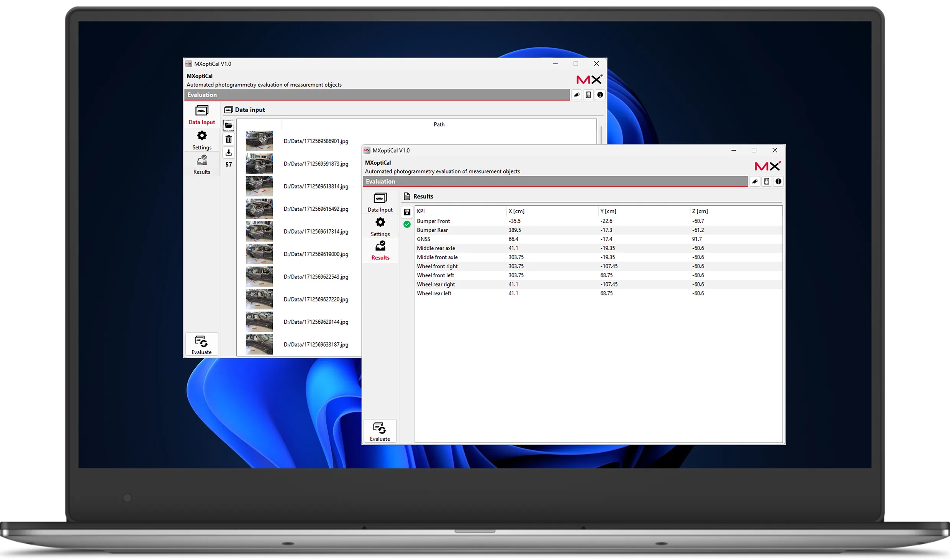The height and width of the screenshot is (560, 950).
Task: Click the trash delete icon in Data input
Action: pyautogui.click(x=229, y=139)
